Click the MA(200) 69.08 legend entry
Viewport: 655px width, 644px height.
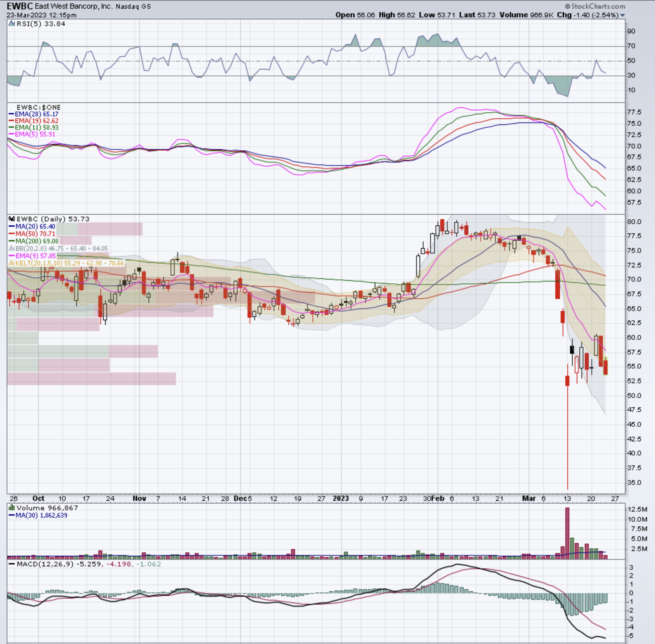point(37,241)
